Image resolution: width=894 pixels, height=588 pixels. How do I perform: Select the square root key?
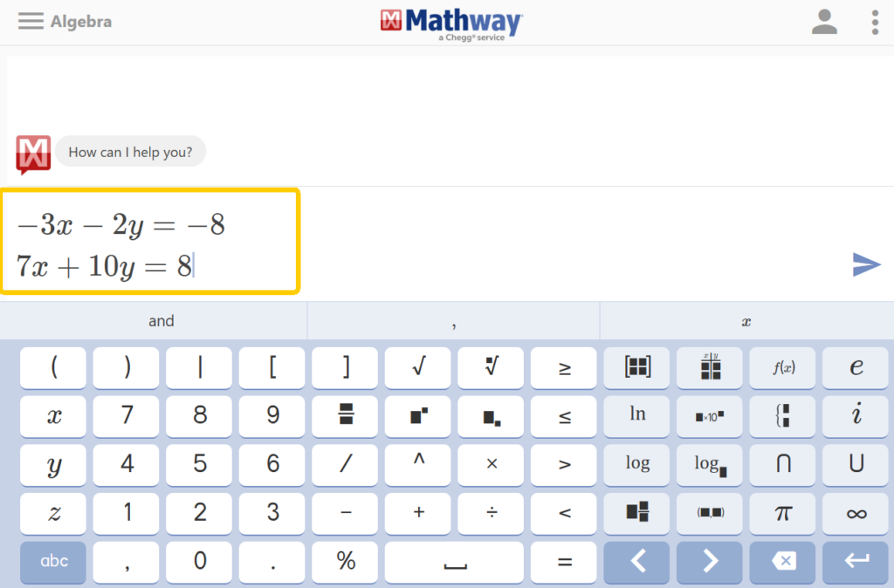click(x=417, y=367)
